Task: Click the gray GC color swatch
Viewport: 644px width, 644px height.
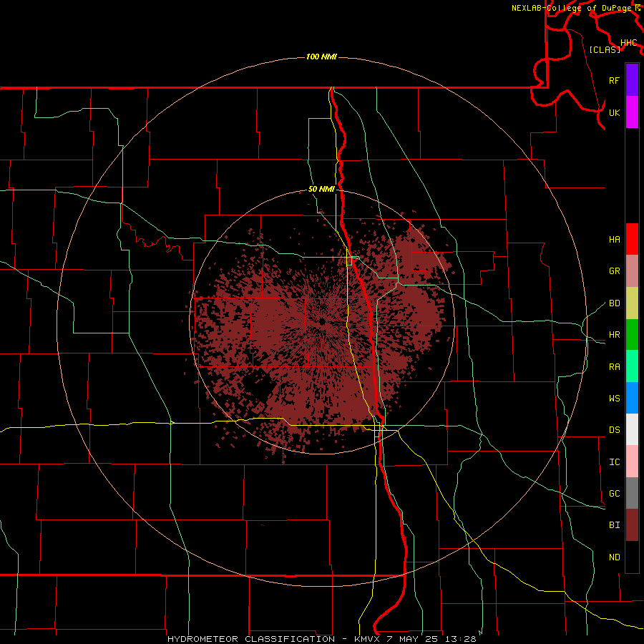Action: point(632,493)
